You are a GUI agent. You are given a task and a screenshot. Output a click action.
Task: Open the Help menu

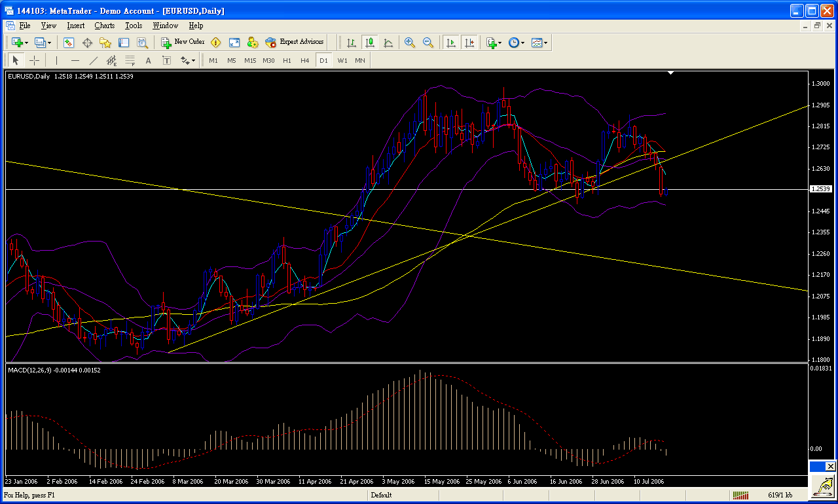pos(196,26)
